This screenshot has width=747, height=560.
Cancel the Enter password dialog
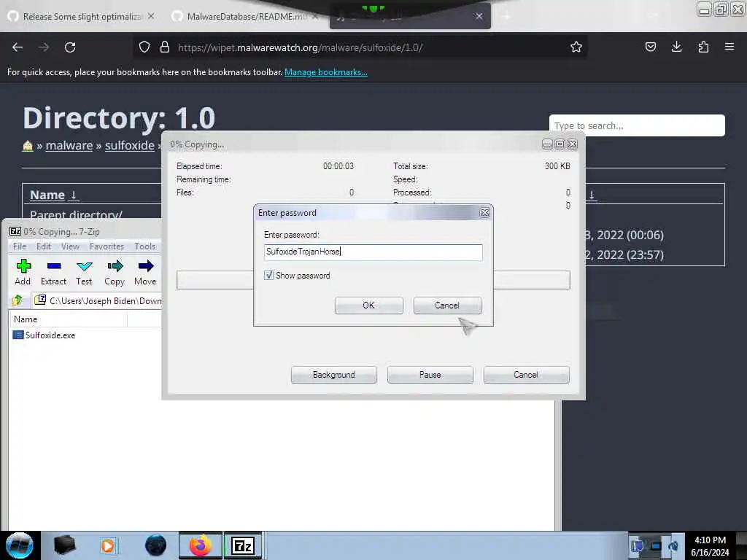pos(447,306)
